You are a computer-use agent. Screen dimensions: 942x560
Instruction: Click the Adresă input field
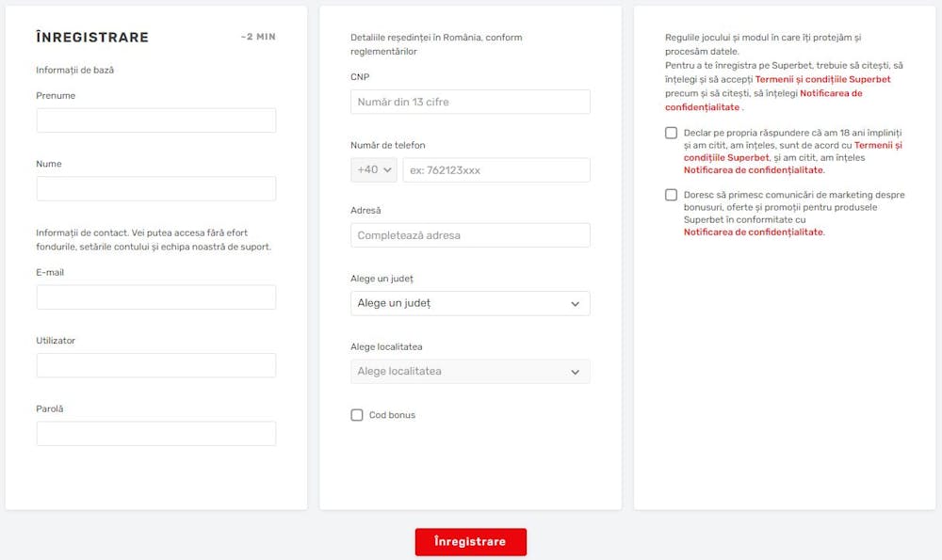pyautogui.click(x=470, y=235)
